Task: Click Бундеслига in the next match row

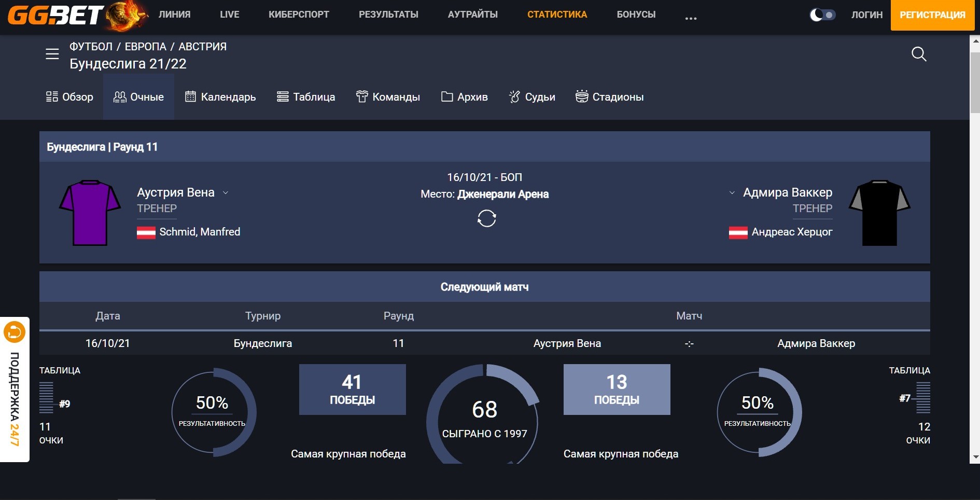Action: [263, 343]
